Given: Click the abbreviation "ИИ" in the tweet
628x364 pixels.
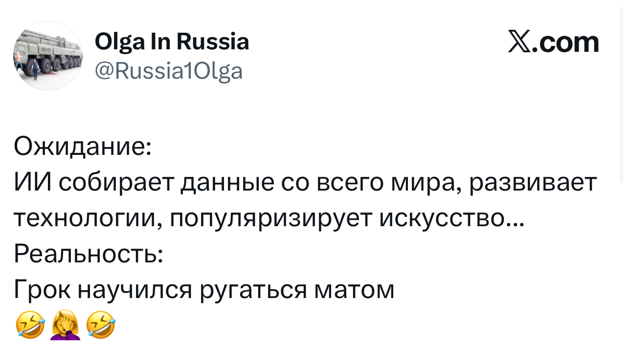Looking at the screenshot, I should tap(35, 183).
